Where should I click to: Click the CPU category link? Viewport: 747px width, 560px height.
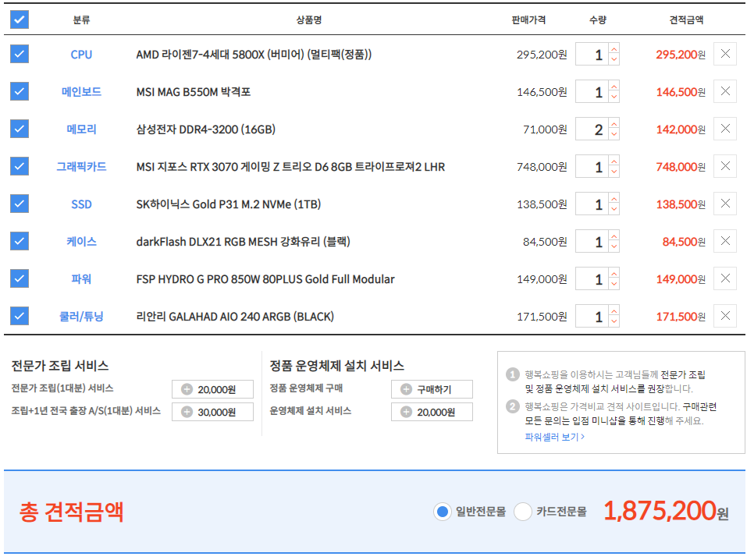[x=81, y=55]
